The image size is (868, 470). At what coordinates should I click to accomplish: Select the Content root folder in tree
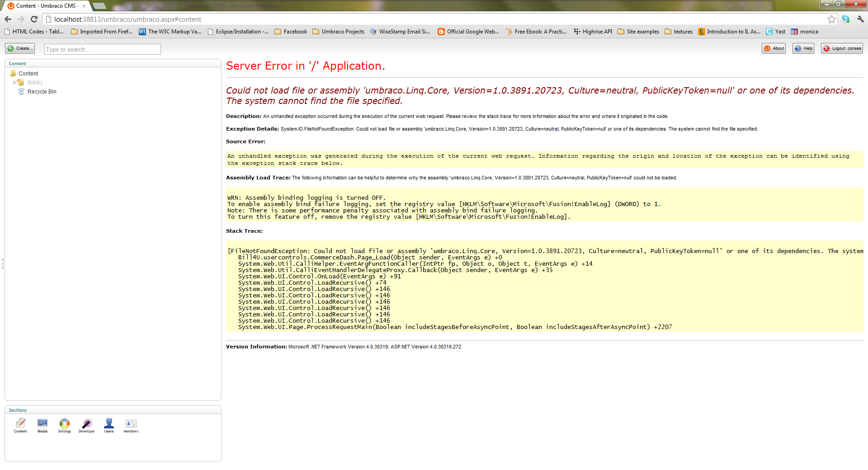coord(28,73)
